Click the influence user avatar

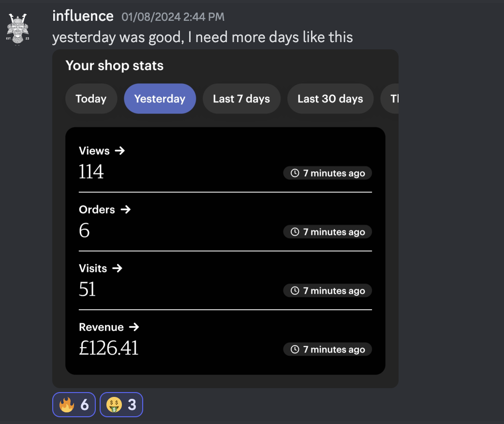[18, 29]
